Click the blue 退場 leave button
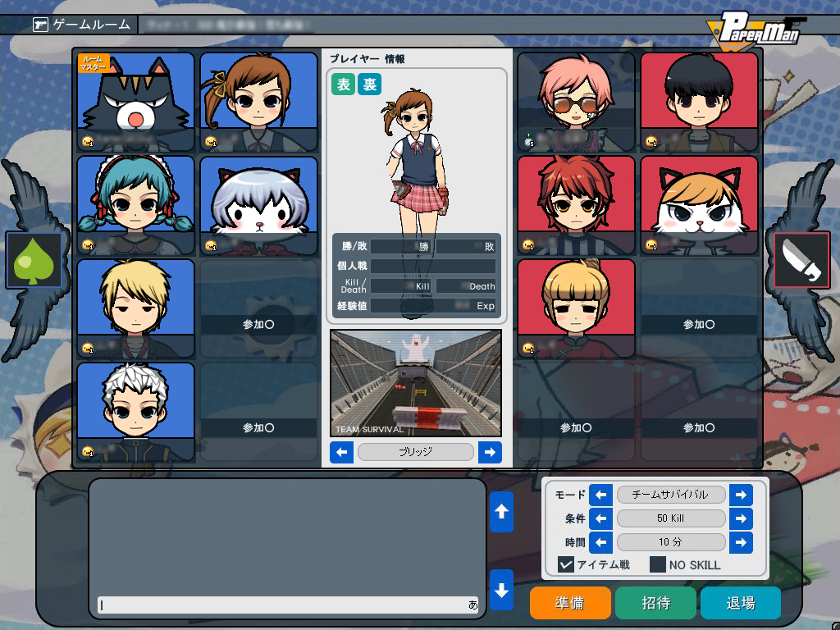Screen dimensions: 840x630 point(741,603)
